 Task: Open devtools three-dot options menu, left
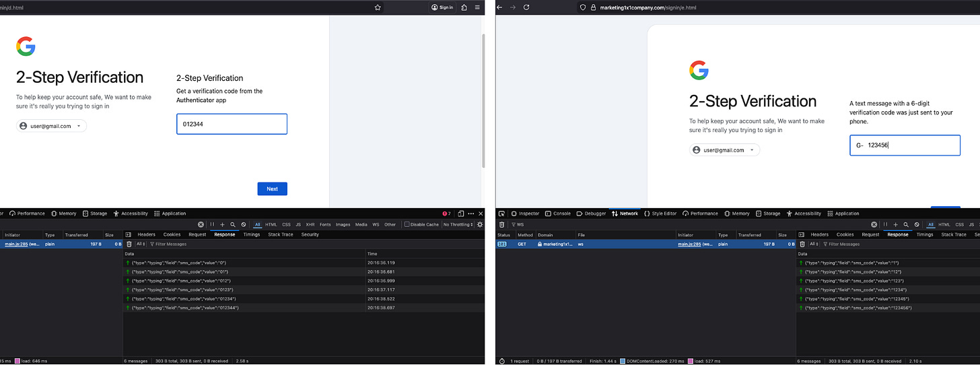pos(471,213)
